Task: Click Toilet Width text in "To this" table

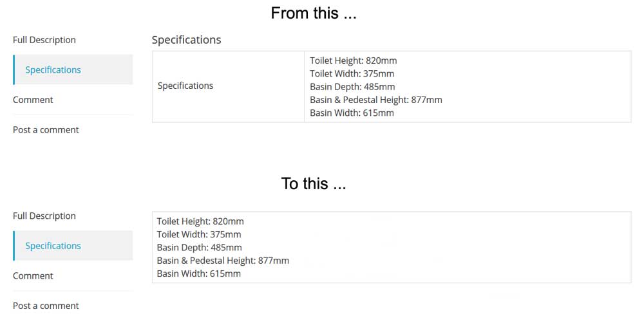Action: [199, 234]
